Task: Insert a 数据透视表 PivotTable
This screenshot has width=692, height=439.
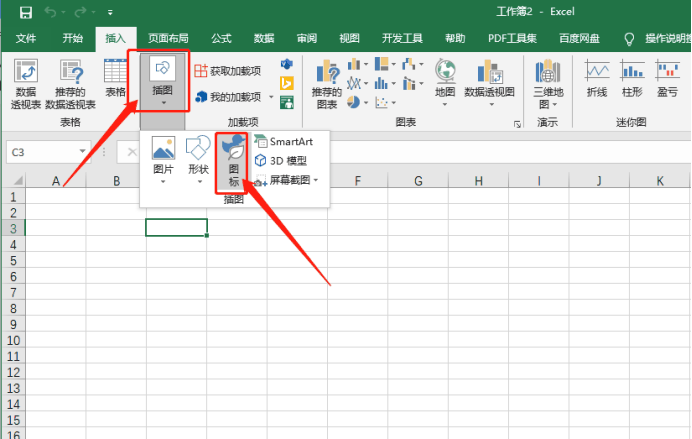Action: [26, 84]
